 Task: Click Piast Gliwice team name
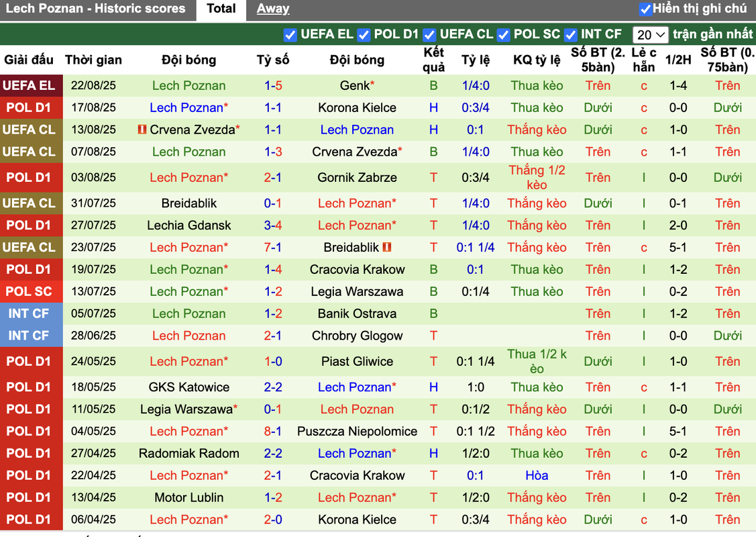358,361
